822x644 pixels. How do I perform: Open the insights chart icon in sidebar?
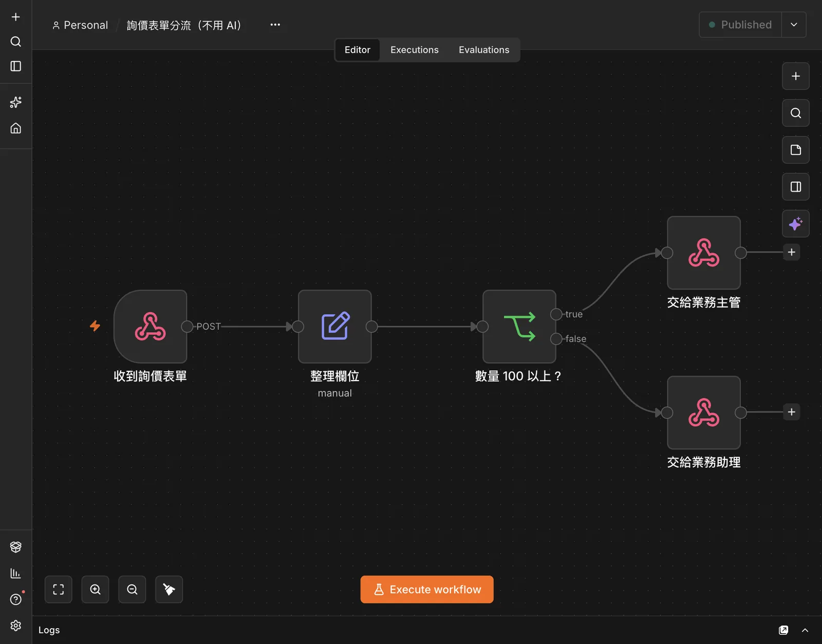16,573
